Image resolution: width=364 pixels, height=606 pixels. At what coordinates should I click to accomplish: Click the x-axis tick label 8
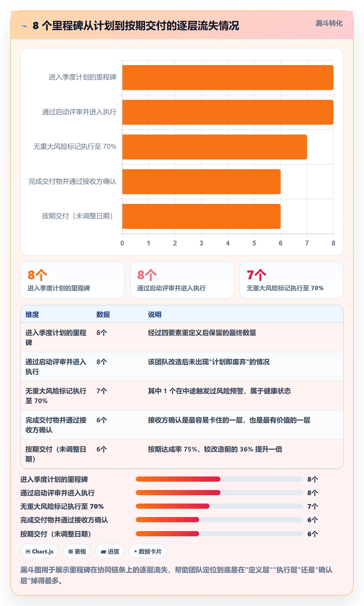click(333, 243)
